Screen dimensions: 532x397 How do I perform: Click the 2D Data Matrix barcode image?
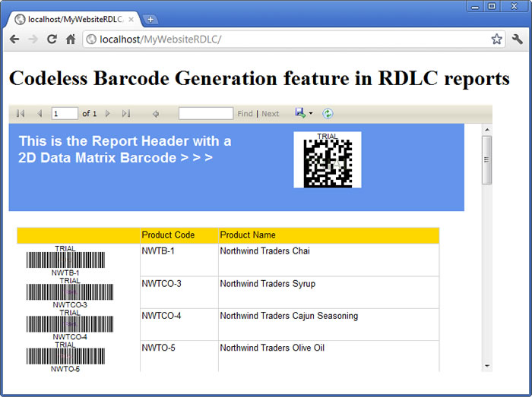pos(328,159)
